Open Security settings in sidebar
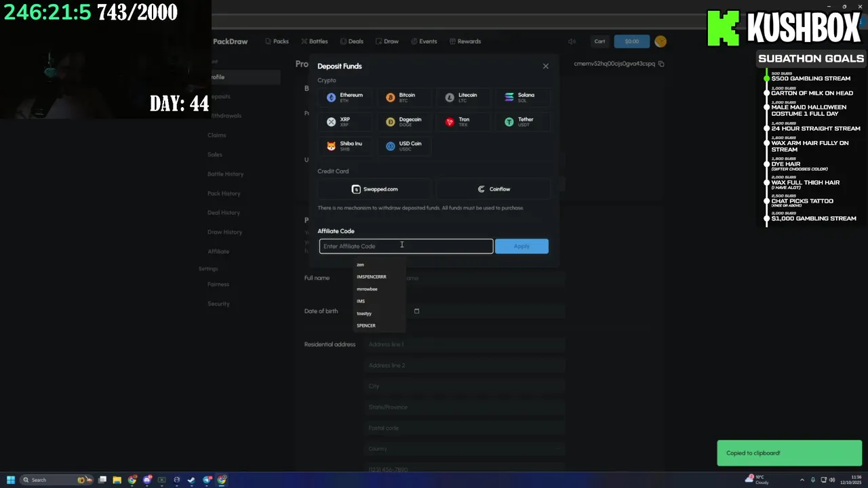This screenshot has height=488, width=868. (218, 304)
